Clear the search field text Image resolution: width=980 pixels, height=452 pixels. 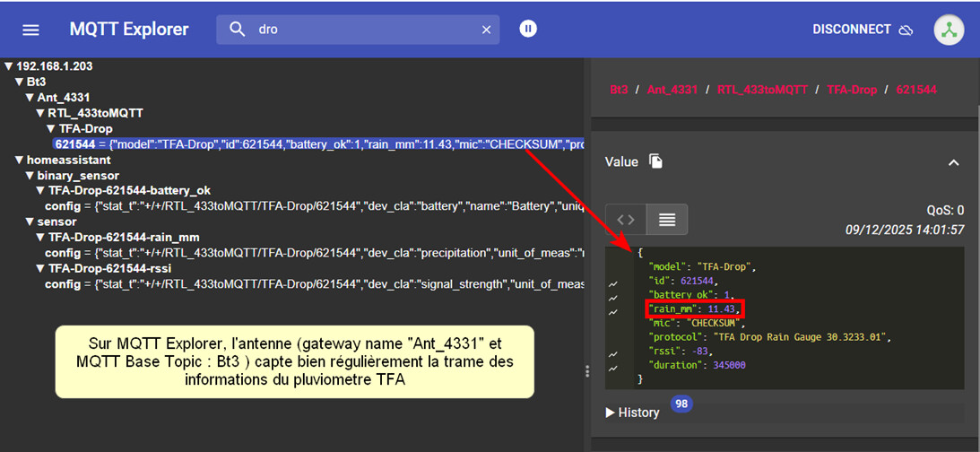[486, 30]
